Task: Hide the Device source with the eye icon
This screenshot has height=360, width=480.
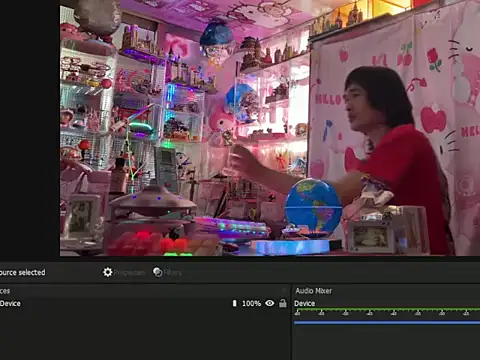Action: click(x=270, y=303)
